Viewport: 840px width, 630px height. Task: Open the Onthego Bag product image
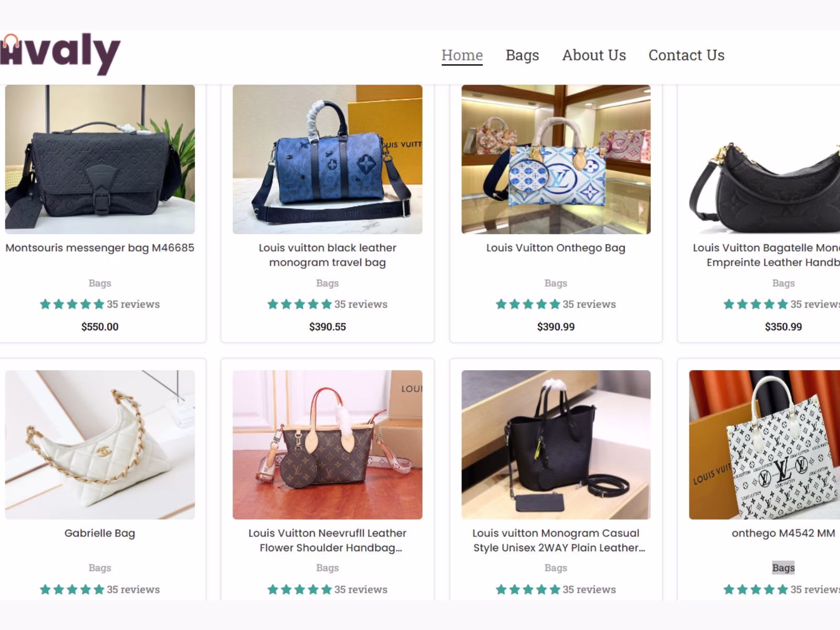click(555, 160)
